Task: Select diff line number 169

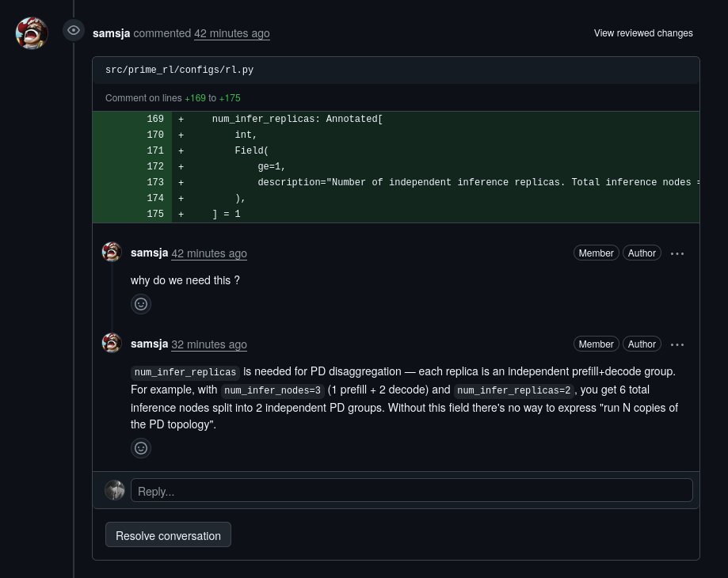Action: point(155,119)
